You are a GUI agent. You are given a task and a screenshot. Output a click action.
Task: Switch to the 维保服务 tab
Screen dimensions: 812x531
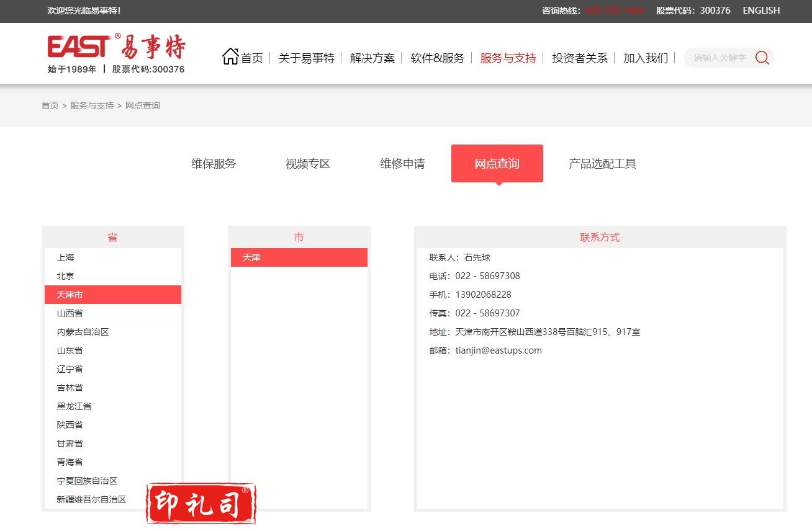coord(214,164)
